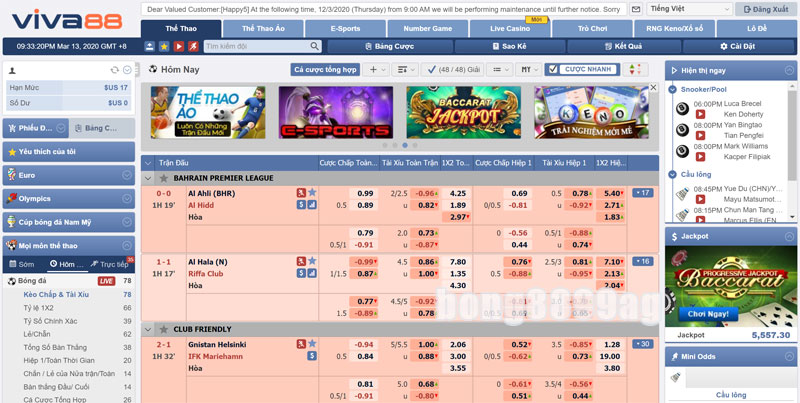Expand Cúp bóng đá Nam Mỹ section
Image resolution: width=800 pixels, height=403 pixels.
(x=127, y=222)
